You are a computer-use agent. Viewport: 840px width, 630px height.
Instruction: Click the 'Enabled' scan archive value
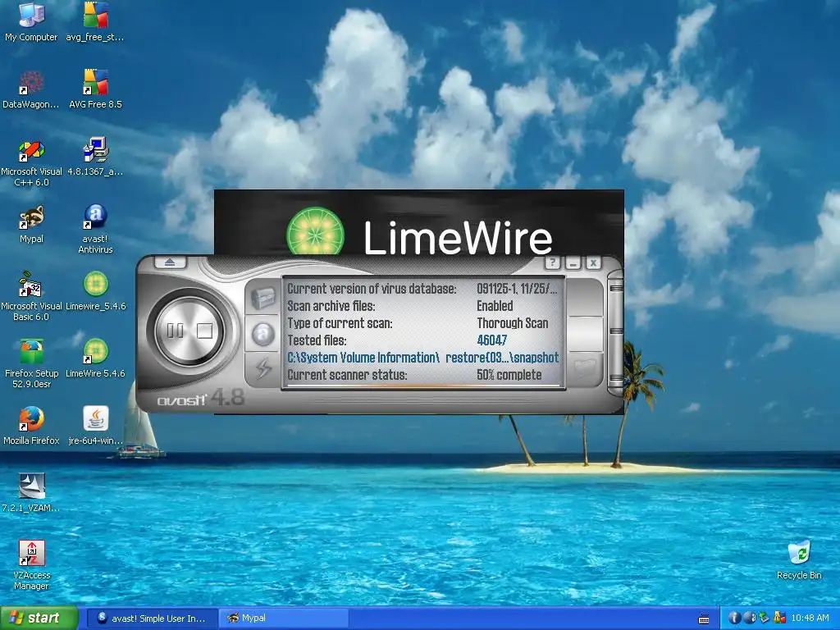495,306
